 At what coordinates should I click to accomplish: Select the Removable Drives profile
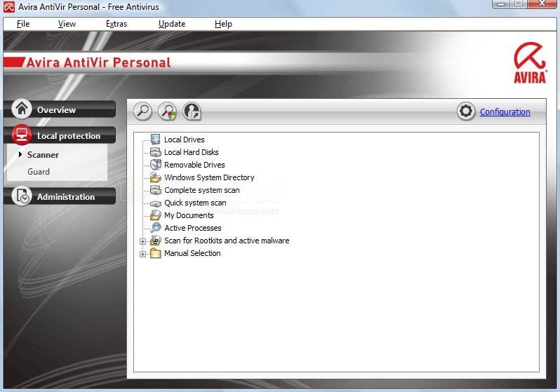[194, 165]
